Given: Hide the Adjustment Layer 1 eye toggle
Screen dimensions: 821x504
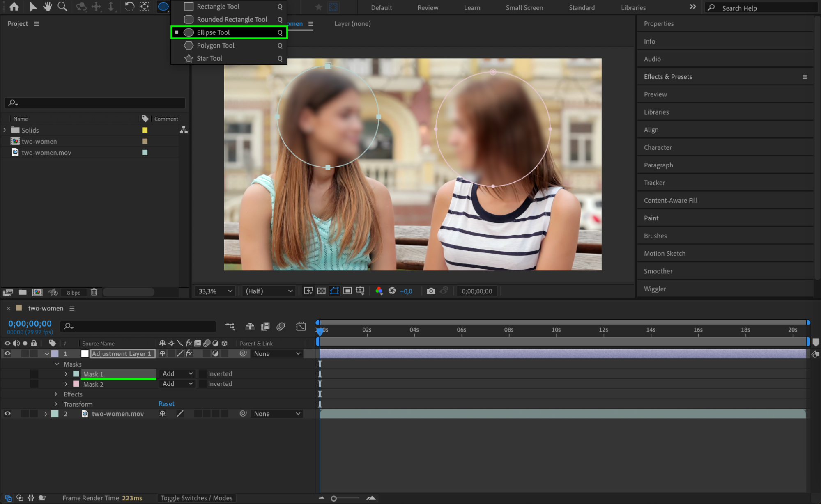Looking at the screenshot, I should coord(7,353).
